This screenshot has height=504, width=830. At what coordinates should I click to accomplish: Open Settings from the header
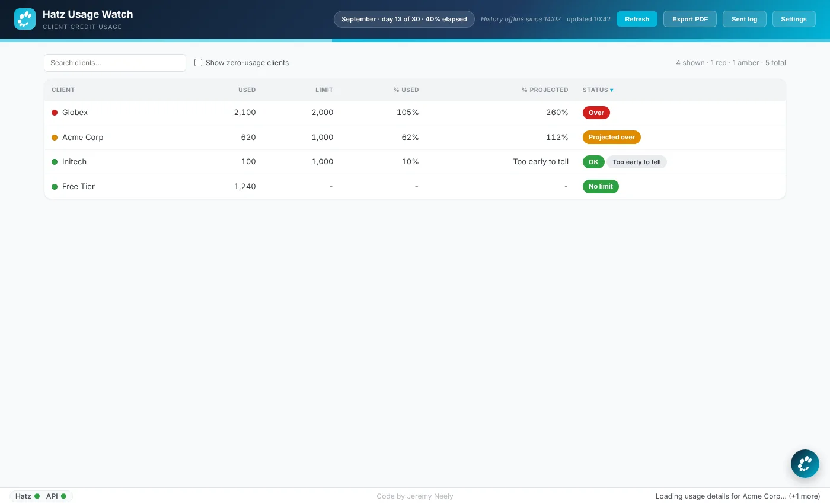coord(794,19)
